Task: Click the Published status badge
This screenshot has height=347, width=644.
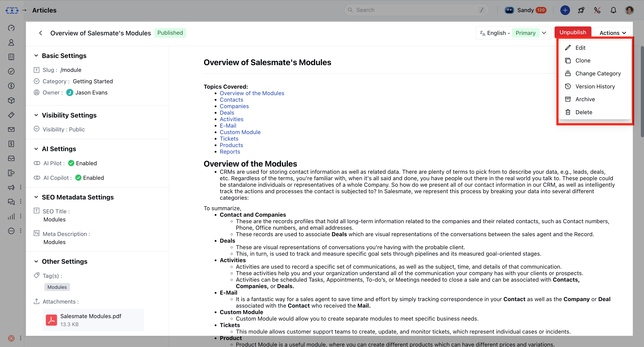Action: click(x=170, y=33)
